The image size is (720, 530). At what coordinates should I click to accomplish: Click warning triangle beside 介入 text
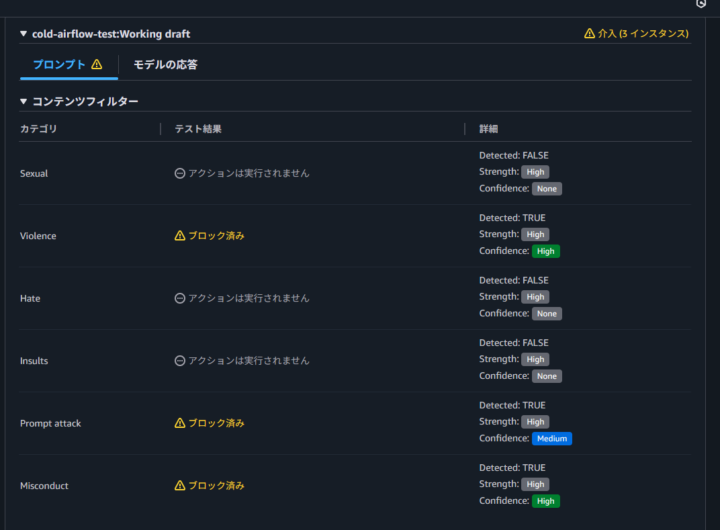[589, 34]
